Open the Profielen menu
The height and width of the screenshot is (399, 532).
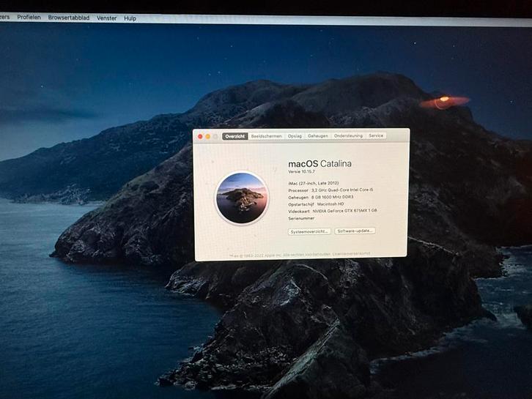(x=29, y=18)
